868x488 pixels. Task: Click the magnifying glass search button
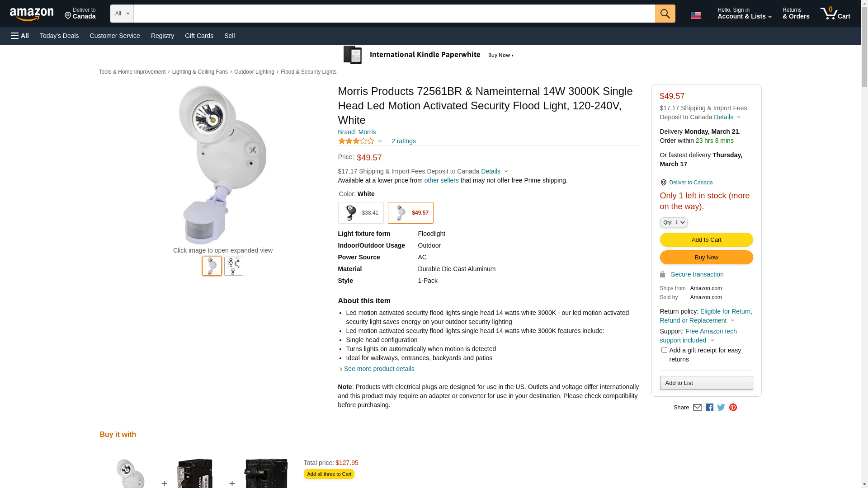pyautogui.click(x=665, y=14)
